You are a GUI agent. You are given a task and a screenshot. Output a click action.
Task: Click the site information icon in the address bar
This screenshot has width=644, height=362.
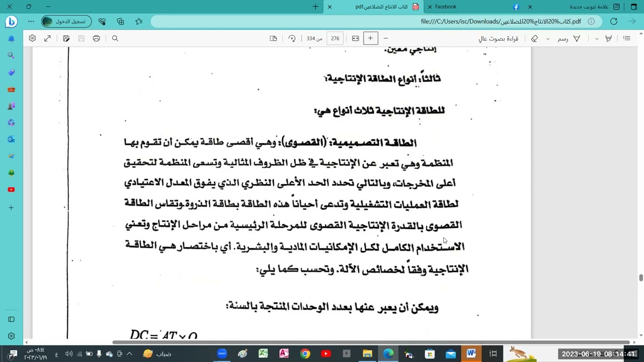click(591, 22)
